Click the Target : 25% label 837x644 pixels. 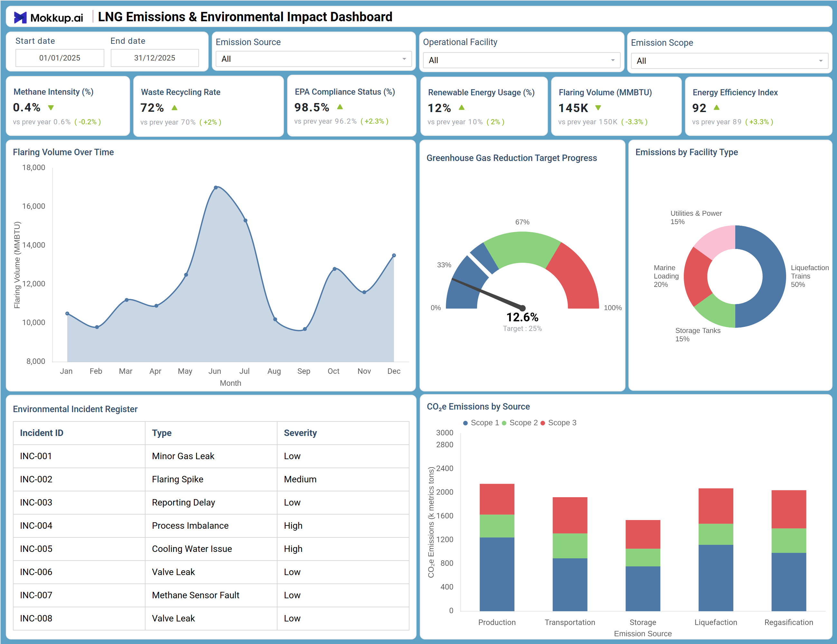pyautogui.click(x=522, y=328)
